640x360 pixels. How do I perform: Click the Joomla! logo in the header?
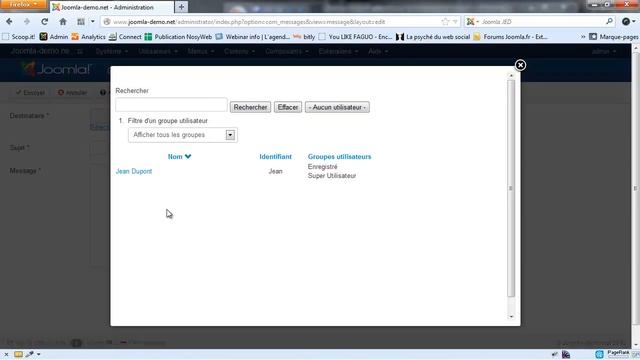pyautogui.click(x=56, y=69)
